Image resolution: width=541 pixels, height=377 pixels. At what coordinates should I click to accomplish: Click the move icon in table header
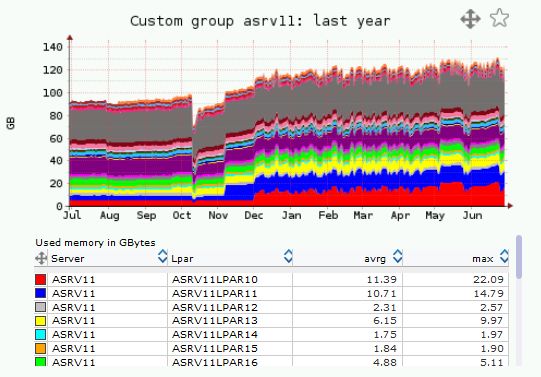pyautogui.click(x=41, y=258)
